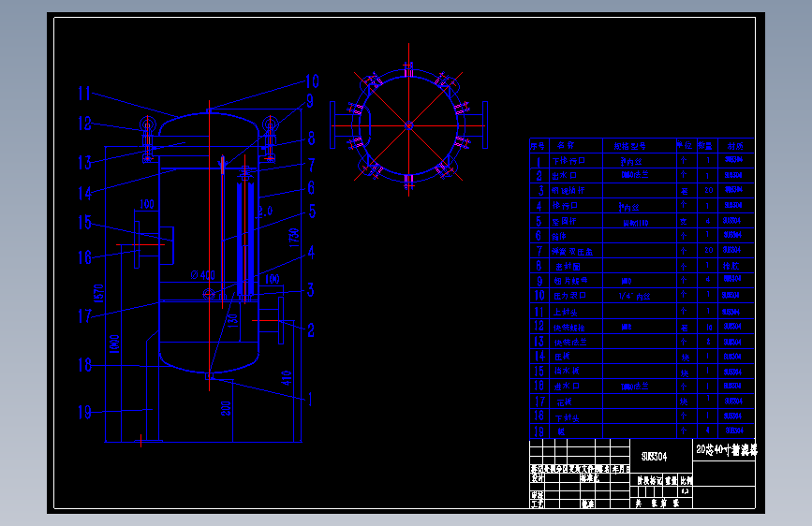812x526 pixels.
Task: Click the 20芯40寸 drawing title in the title block
Action: 727,450
